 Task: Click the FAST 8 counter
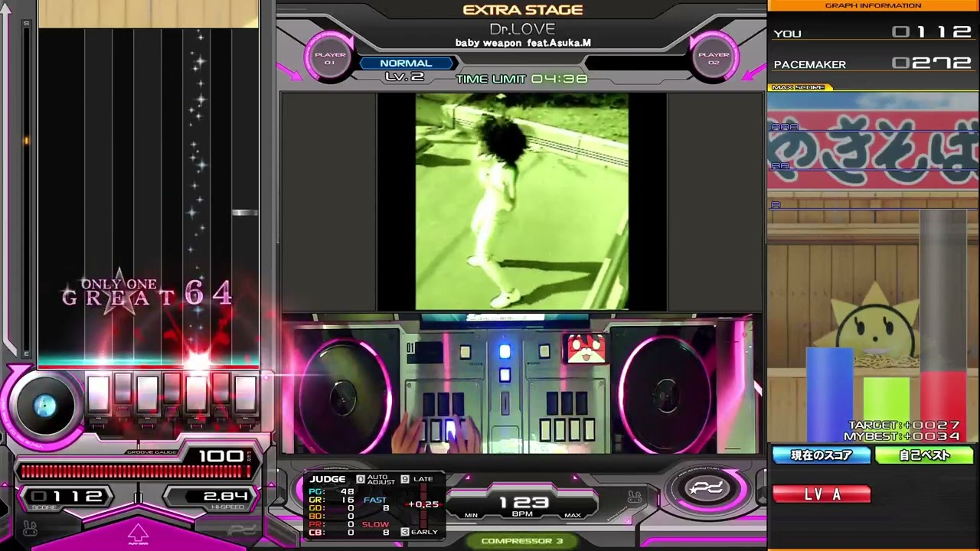[x=376, y=504]
